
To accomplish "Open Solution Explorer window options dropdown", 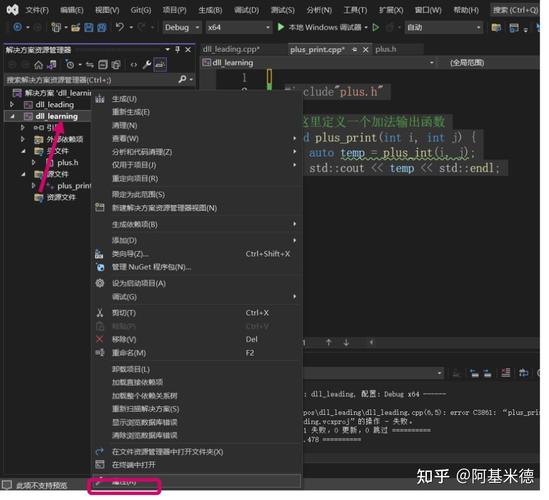I will (167, 50).
